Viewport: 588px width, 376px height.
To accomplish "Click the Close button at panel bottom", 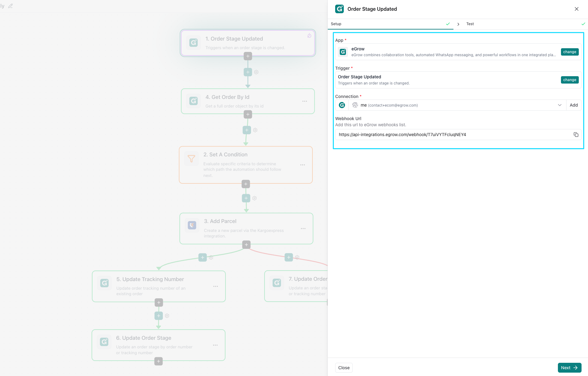I will [344, 368].
